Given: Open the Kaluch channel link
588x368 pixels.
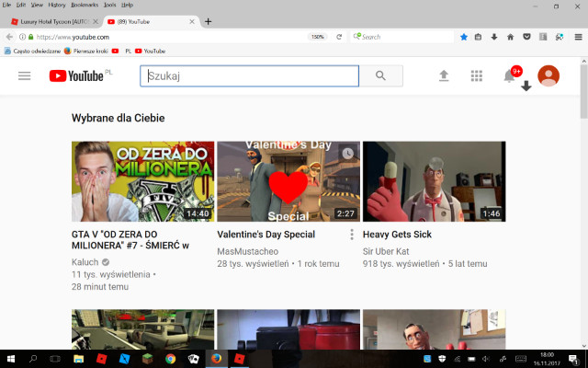Looking at the screenshot, I should tap(87, 262).
